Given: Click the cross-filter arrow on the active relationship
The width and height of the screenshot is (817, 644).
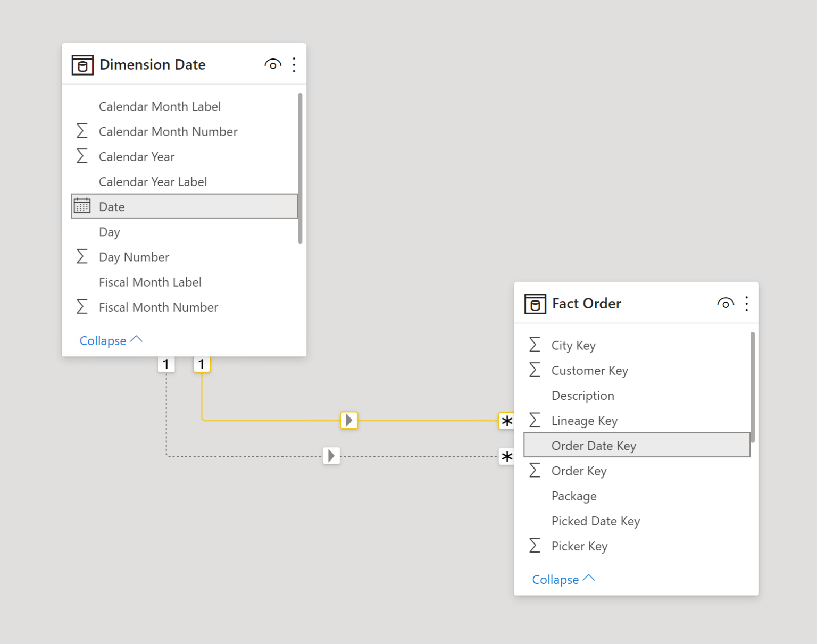Looking at the screenshot, I should click(x=349, y=420).
